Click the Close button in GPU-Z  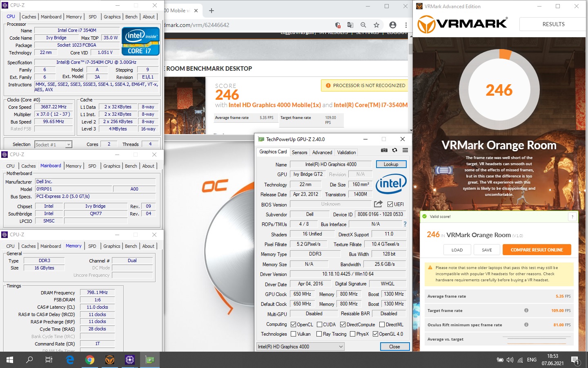pos(394,347)
